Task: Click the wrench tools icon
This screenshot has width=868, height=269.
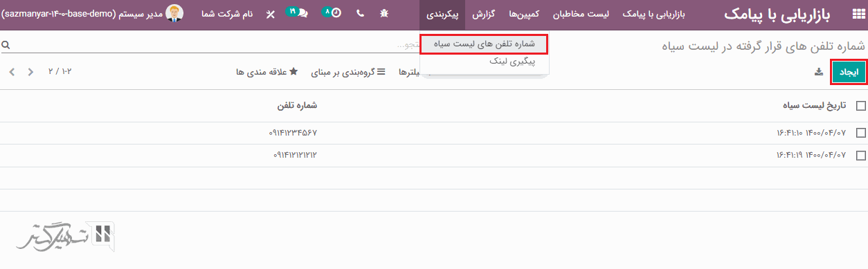Action: (x=271, y=14)
